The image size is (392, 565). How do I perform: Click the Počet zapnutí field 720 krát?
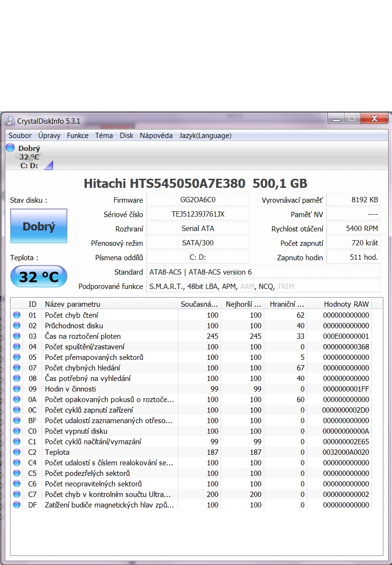(x=354, y=243)
